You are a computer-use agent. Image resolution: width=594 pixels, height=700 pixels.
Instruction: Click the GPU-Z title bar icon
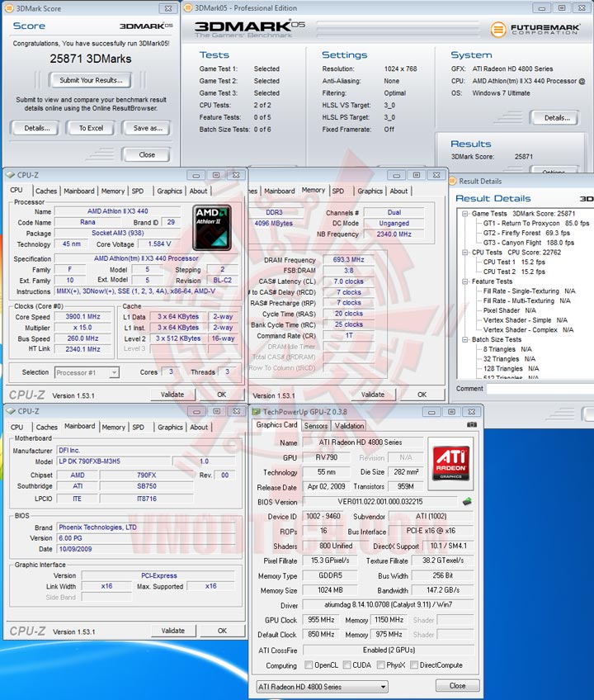pos(257,412)
